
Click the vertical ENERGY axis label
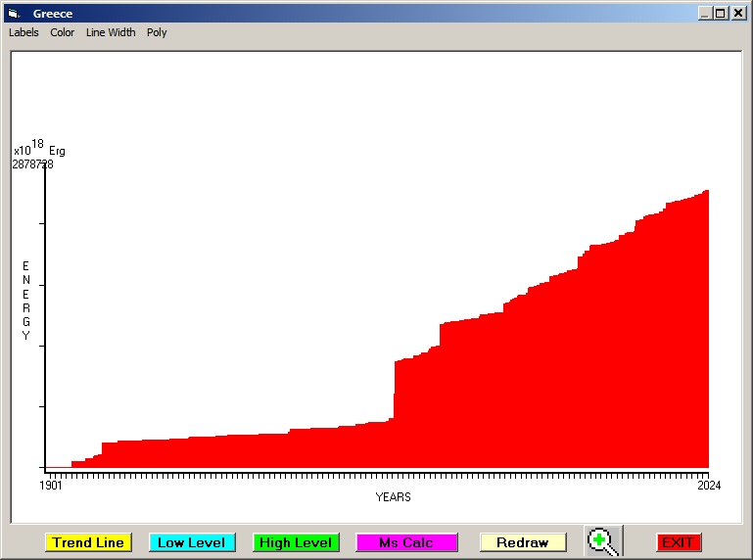(x=26, y=301)
